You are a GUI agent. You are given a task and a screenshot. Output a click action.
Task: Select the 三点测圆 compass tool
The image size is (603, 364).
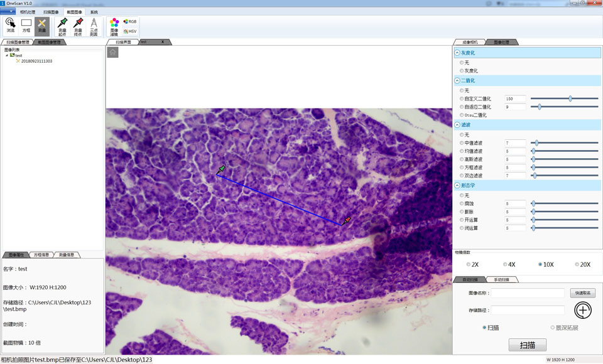(94, 26)
